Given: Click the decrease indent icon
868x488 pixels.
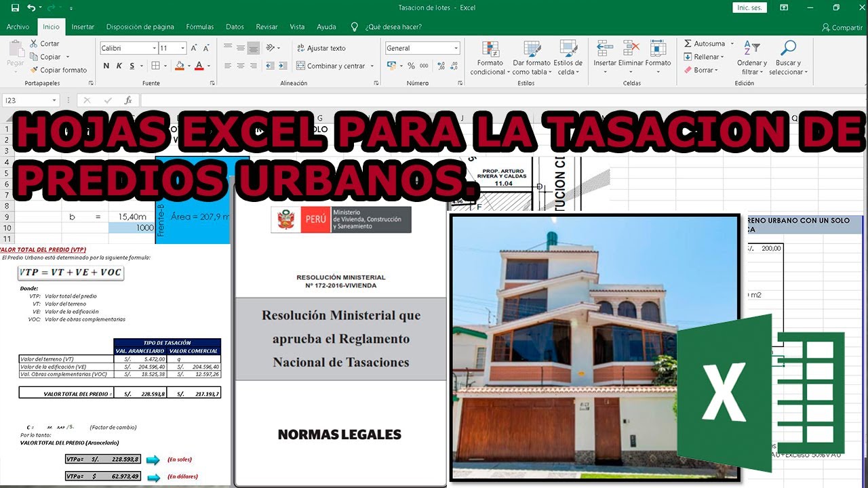Looking at the screenshot, I should [x=269, y=66].
